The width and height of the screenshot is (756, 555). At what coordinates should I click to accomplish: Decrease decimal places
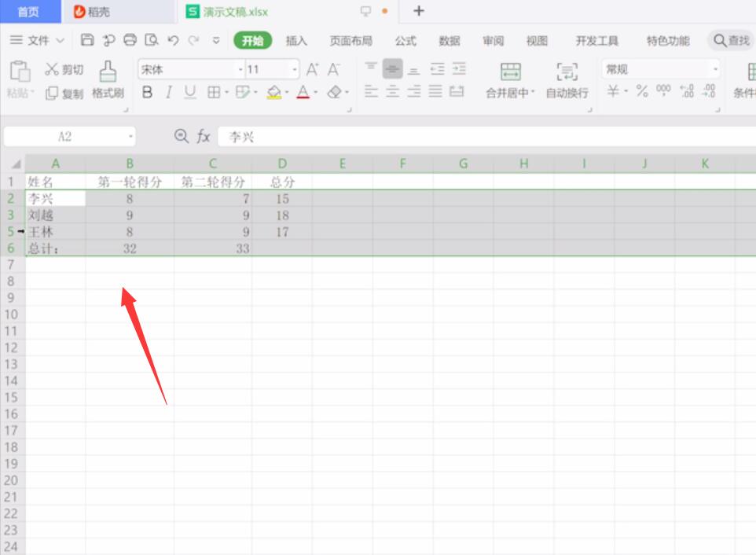pos(709,91)
